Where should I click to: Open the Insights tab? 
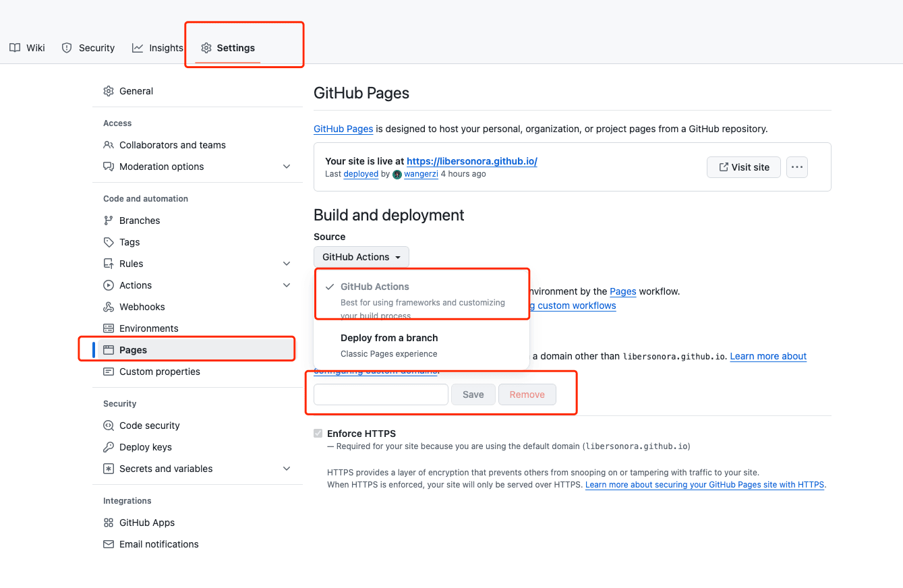pos(158,48)
